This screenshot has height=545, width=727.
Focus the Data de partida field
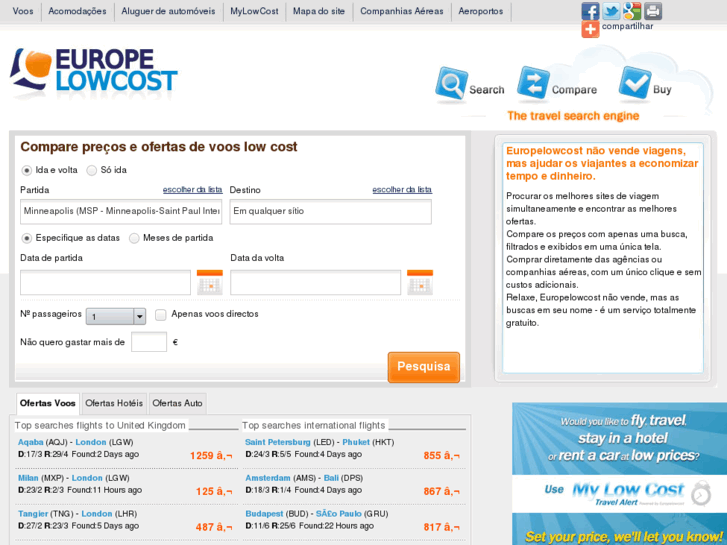[105, 282]
